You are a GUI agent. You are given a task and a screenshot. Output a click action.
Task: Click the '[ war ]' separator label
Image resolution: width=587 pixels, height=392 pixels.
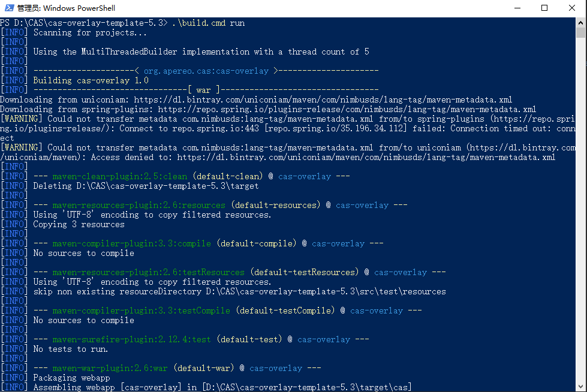coord(204,90)
